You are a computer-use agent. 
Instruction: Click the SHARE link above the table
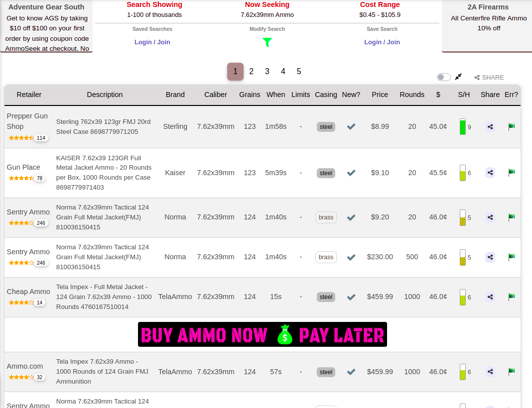[x=489, y=77]
